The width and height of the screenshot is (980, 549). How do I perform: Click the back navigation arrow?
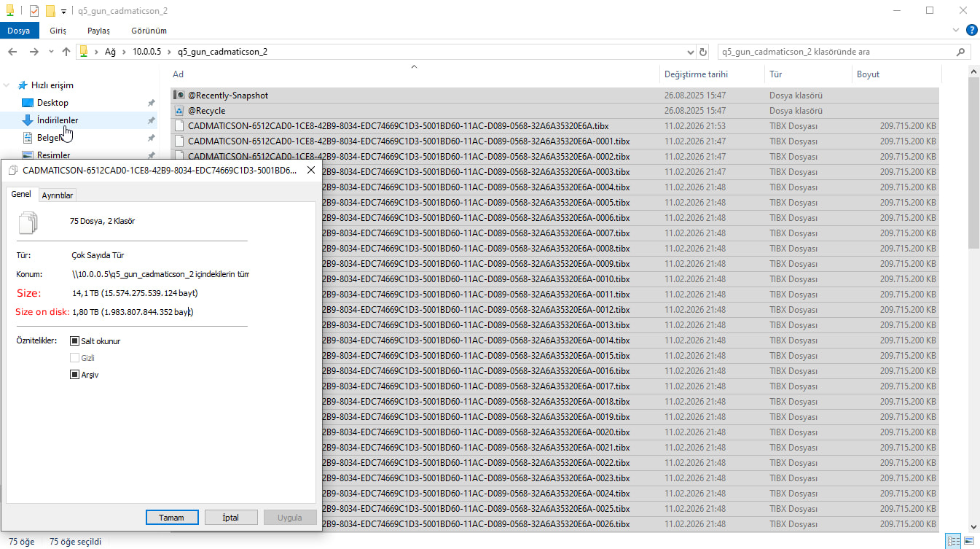pyautogui.click(x=12, y=52)
